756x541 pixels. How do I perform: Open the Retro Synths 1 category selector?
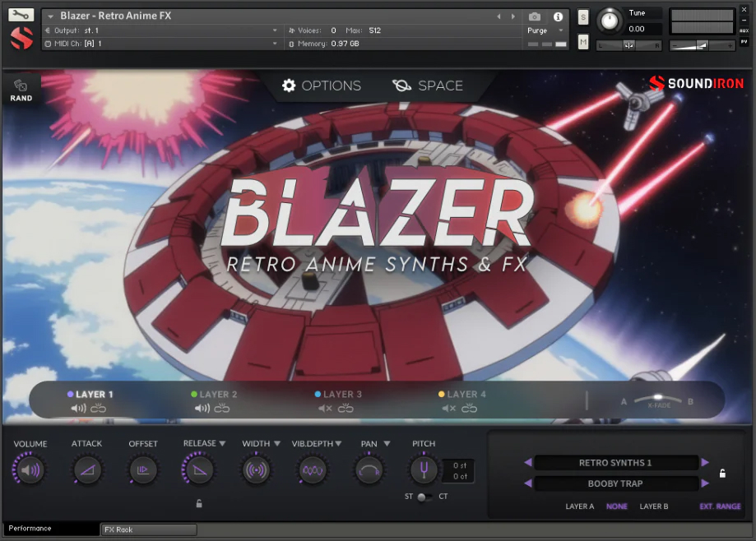[x=615, y=462]
